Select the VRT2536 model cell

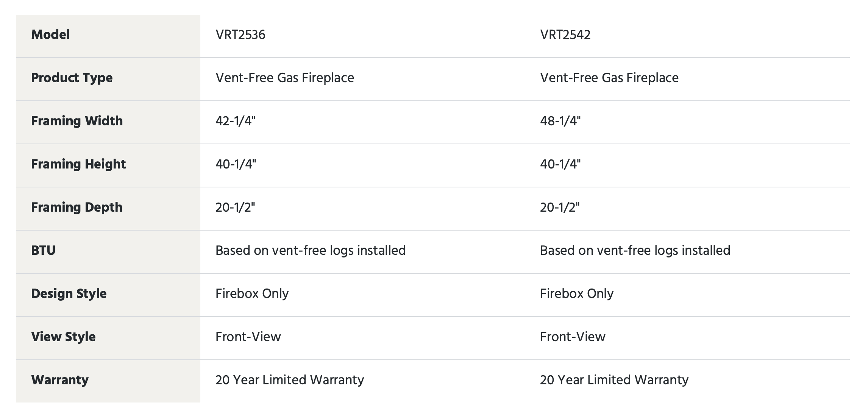240,35
